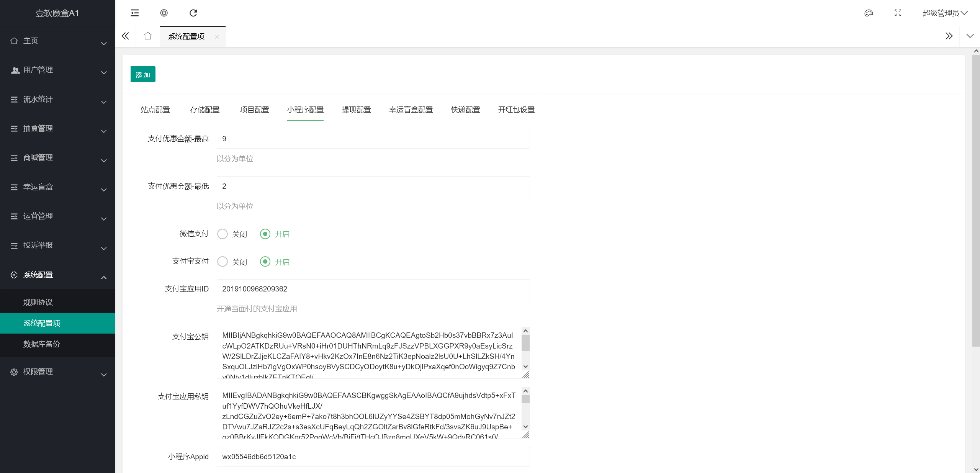Click the home icon beside the tab bar
This screenshot has width=980, height=473.
tap(147, 36)
